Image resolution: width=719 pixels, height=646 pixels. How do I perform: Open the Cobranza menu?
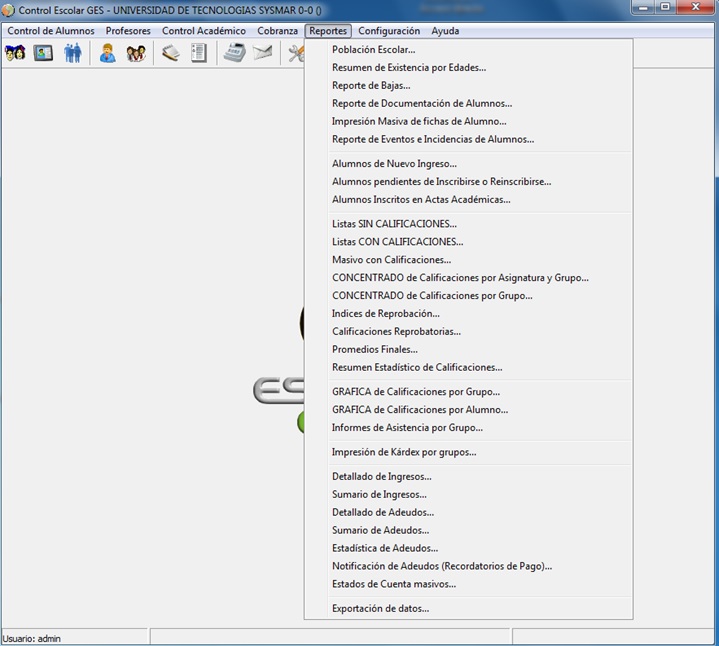point(277,31)
